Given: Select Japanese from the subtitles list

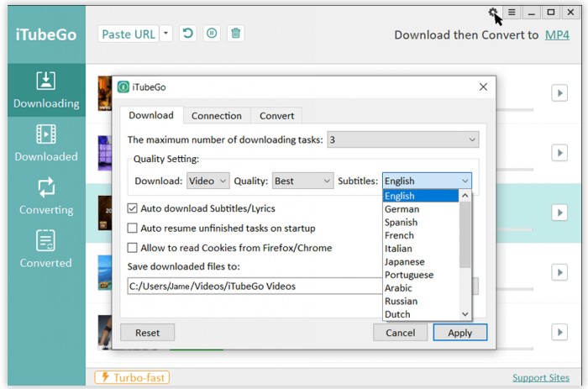Looking at the screenshot, I should coord(403,261).
